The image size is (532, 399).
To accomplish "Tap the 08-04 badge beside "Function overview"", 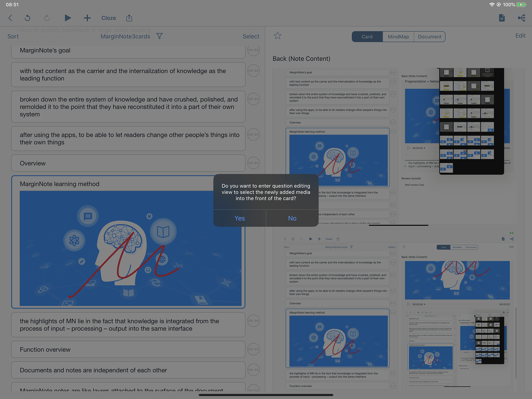I will (253, 349).
